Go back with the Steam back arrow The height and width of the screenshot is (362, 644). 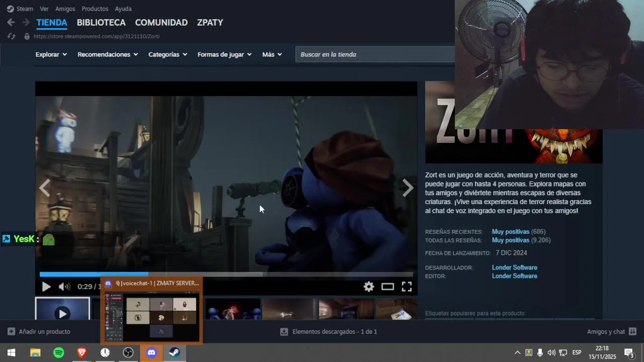click(11, 22)
